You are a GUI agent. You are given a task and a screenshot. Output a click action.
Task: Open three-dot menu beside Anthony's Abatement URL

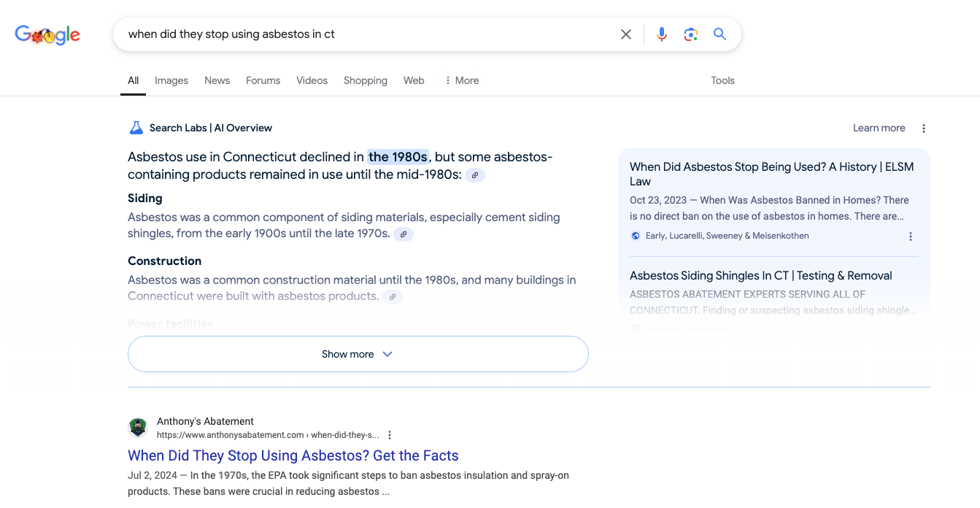[x=390, y=435]
